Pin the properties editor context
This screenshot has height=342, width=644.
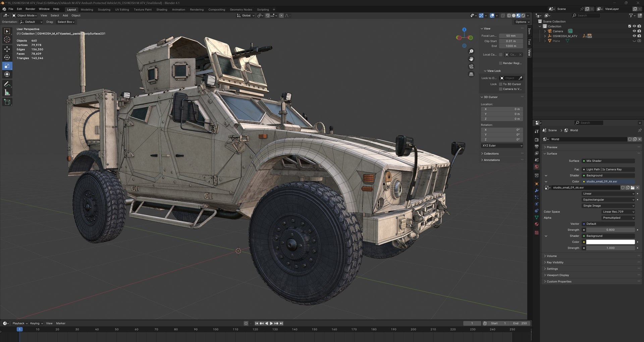click(640, 130)
